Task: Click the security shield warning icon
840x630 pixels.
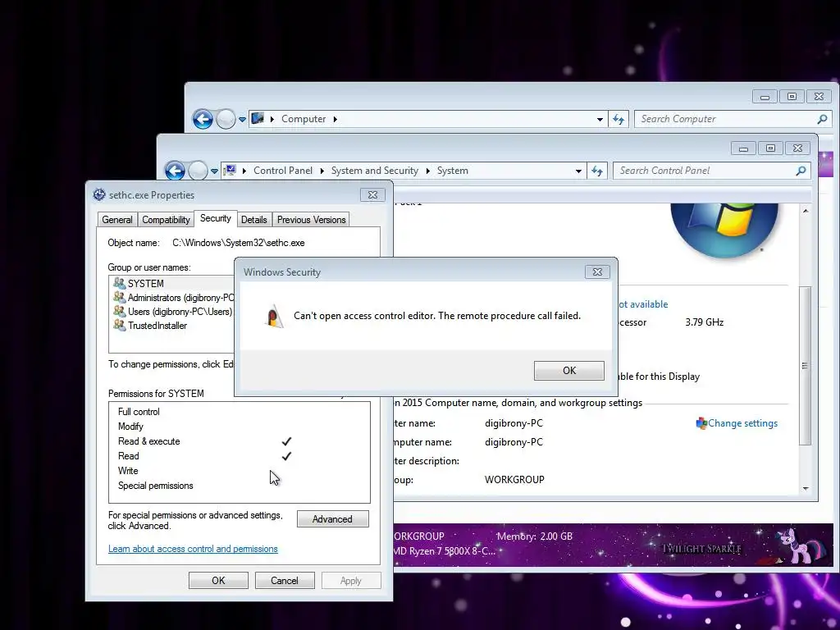Action: click(x=274, y=316)
